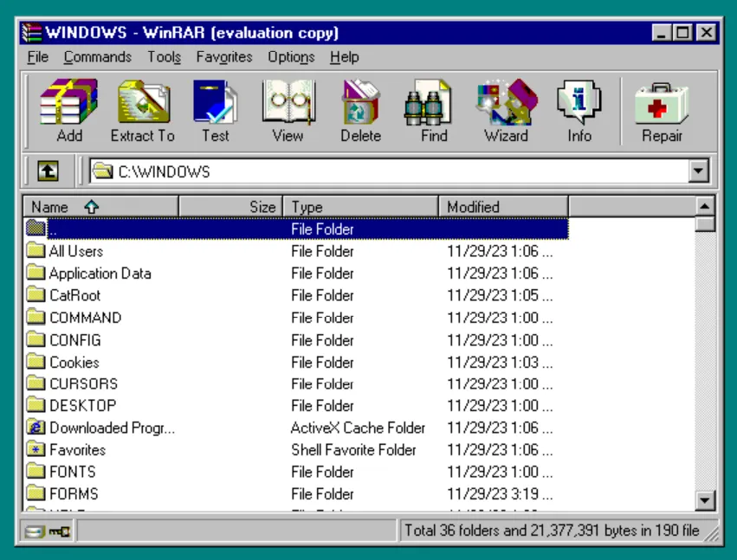Open the Commands menu
Screen dimensions: 737x560
pos(97,57)
